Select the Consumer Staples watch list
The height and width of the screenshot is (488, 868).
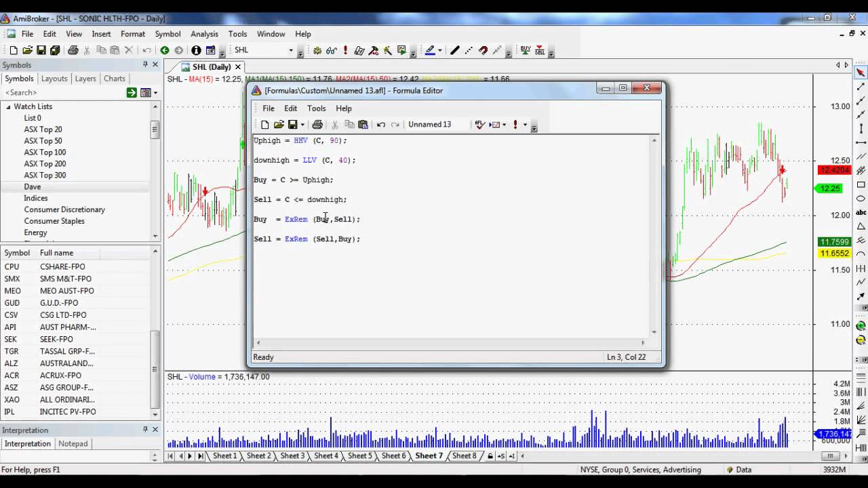click(54, 221)
